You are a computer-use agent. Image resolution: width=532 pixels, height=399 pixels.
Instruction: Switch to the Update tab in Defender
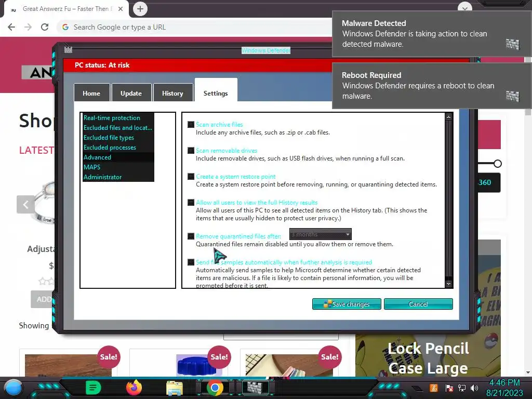point(131,94)
